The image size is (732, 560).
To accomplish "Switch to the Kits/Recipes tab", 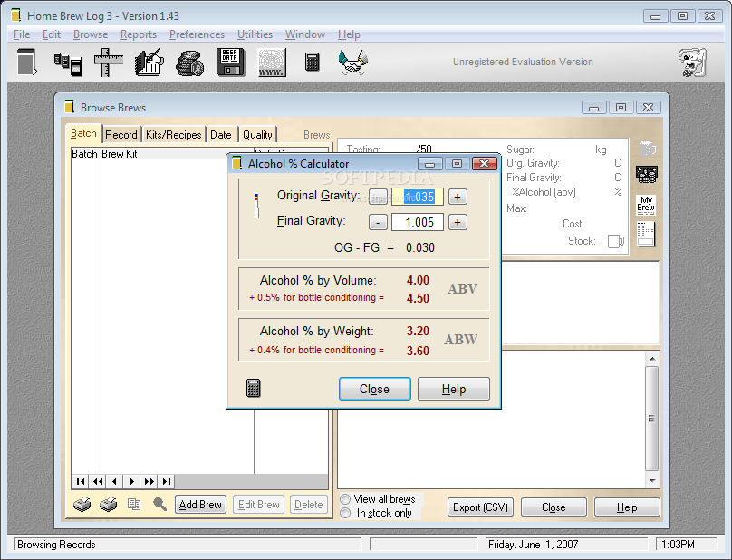I will 174,135.
